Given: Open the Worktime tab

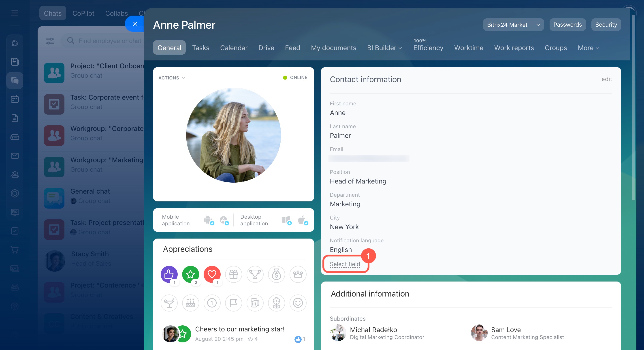Looking at the screenshot, I should point(469,48).
